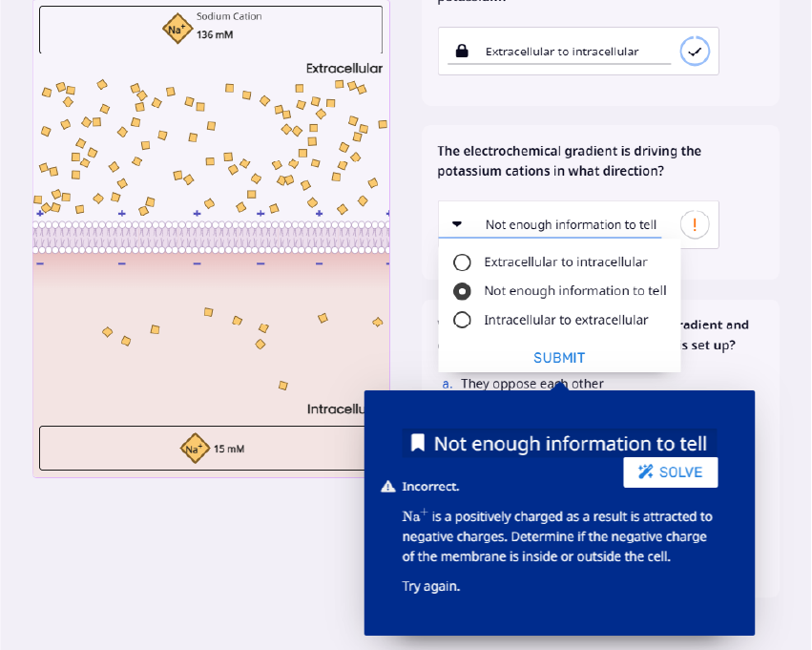This screenshot has height=650, width=812.
Task: Click the popup heading 'Not enough information to tell'
Action: (571, 443)
